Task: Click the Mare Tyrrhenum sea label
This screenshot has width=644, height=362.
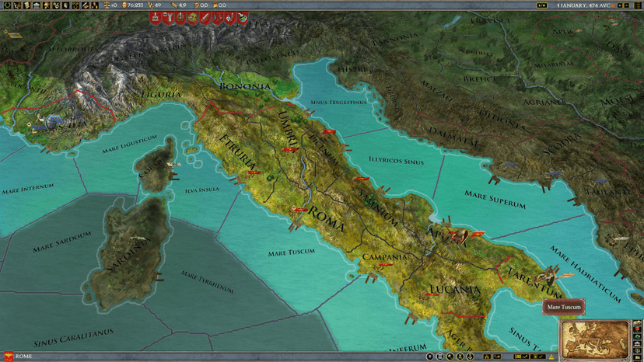Action: click(x=207, y=282)
